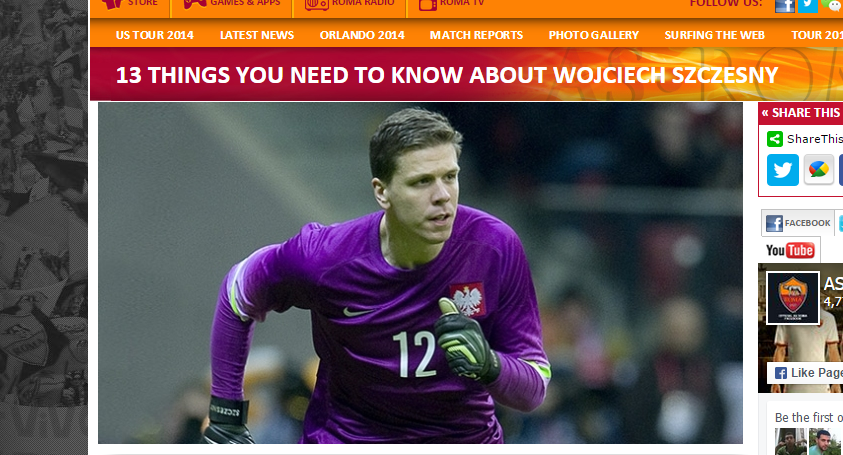This screenshot has height=455, width=843.
Task: Switch to the YouTube social tab
Action: coord(790,250)
